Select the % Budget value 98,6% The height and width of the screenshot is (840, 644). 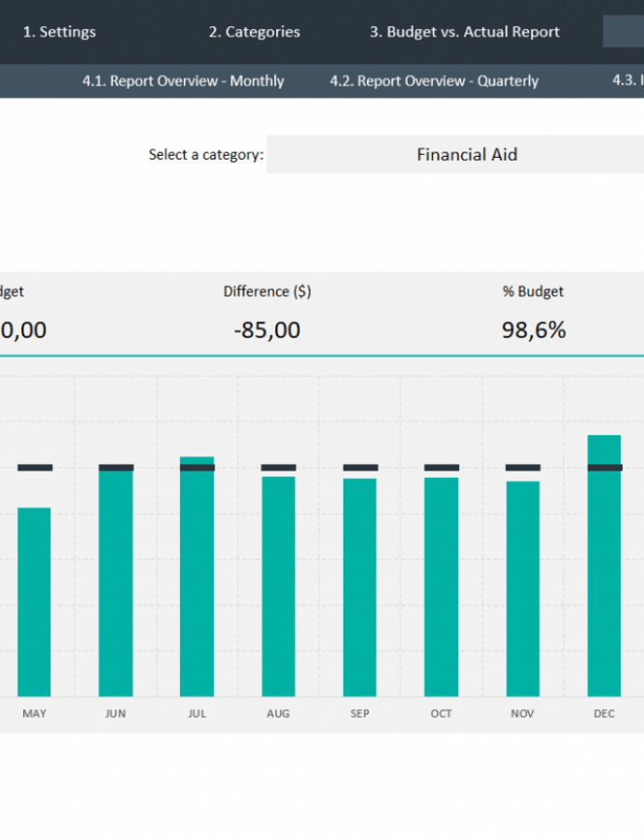coord(533,330)
